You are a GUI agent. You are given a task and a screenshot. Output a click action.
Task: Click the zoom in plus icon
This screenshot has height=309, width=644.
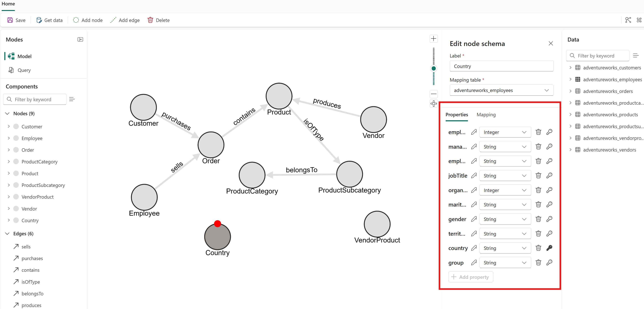(x=434, y=38)
